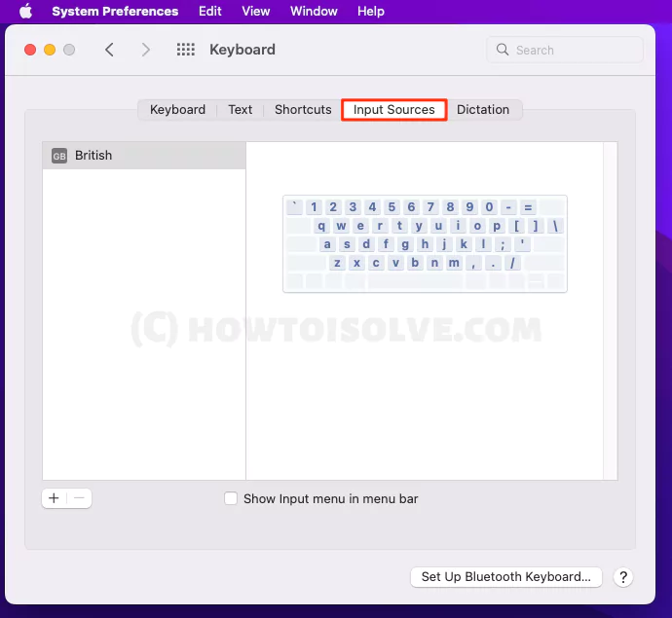Switch to the Keyboard tab

click(x=177, y=110)
